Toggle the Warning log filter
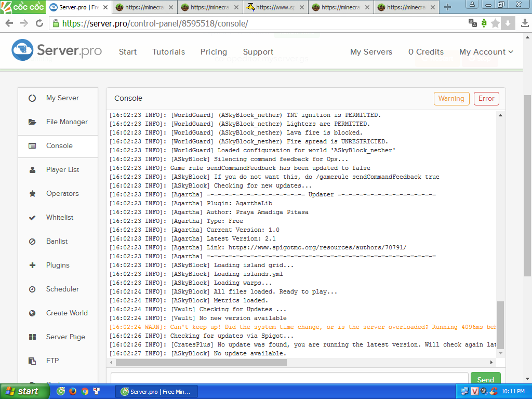This screenshot has width=532, height=399. click(x=451, y=99)
